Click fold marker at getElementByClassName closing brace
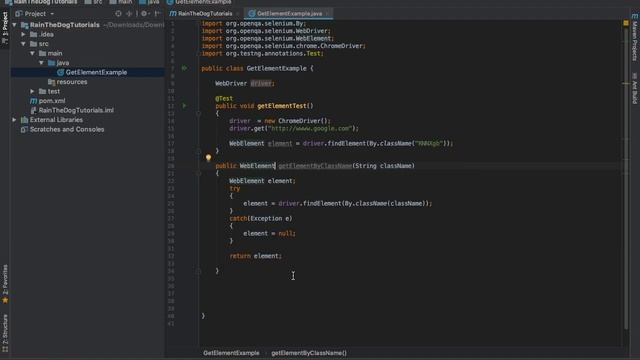Viewport: 640px width, 360px height. click(199, 271)
